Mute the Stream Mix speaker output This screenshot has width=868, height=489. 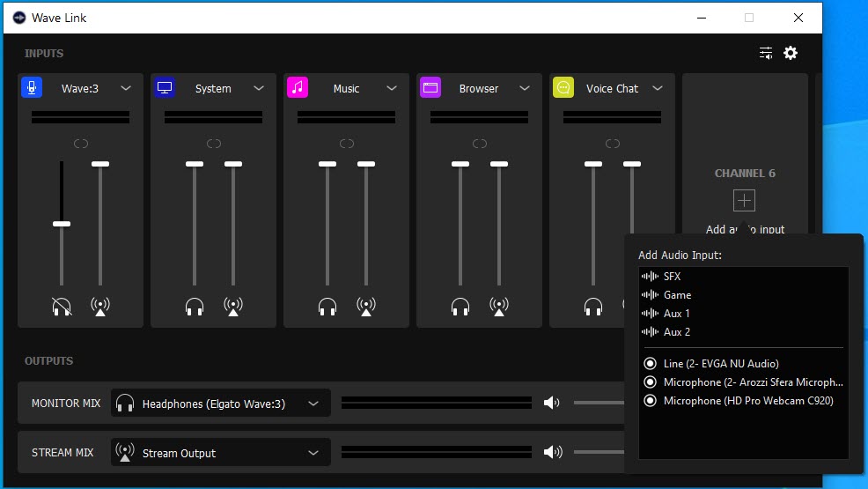point(552,452)
